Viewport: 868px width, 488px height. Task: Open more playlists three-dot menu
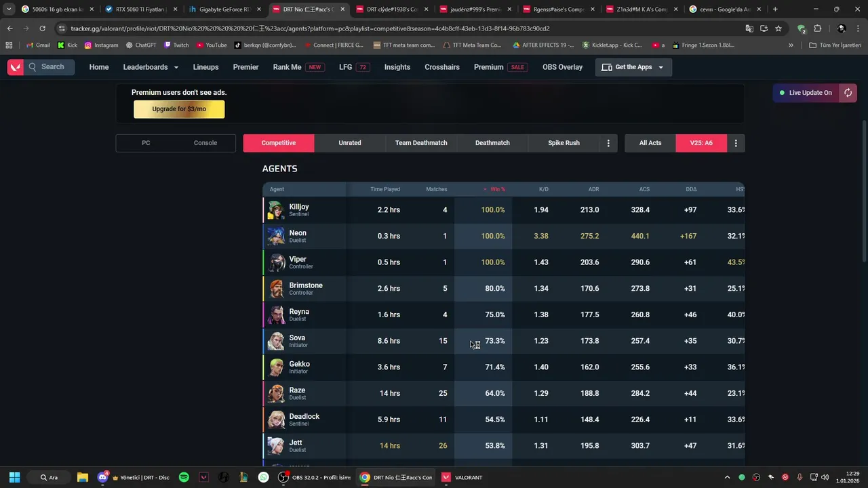tap(608, 143)
